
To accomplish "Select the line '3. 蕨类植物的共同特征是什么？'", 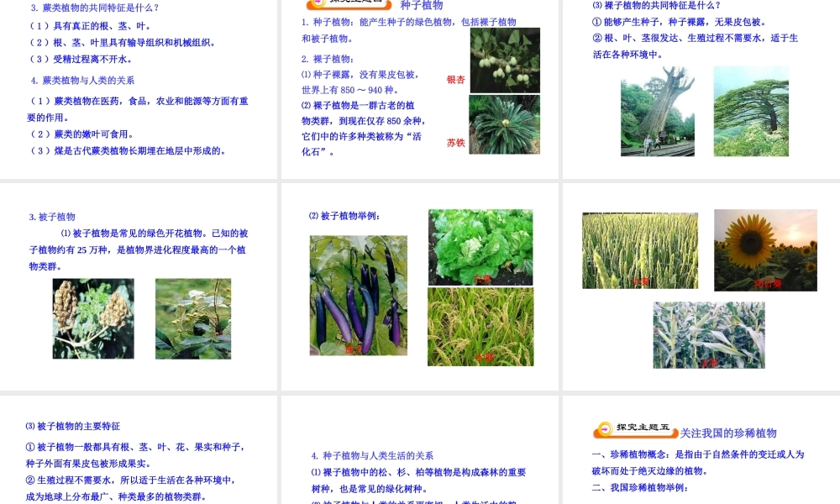I will 95,8.
